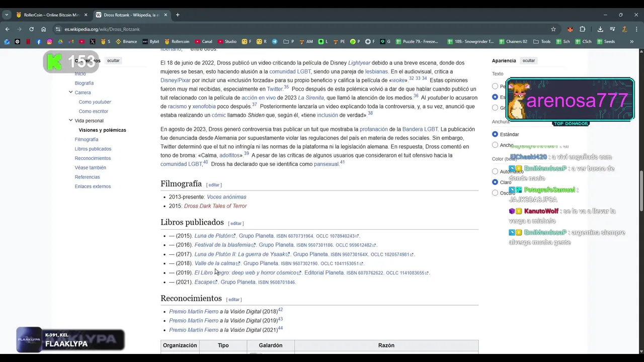Open the tab search dropdown arrow
This screenshot has height=362, width=644.
7,15
